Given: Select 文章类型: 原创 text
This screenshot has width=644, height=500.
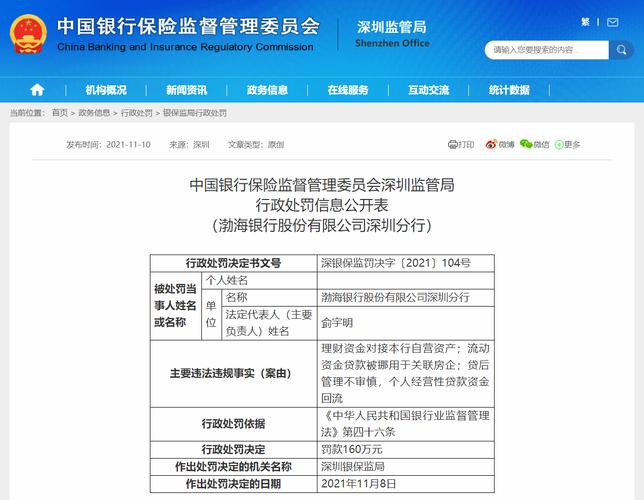Looking at the screenshot, I should click(x=256, y=145).
